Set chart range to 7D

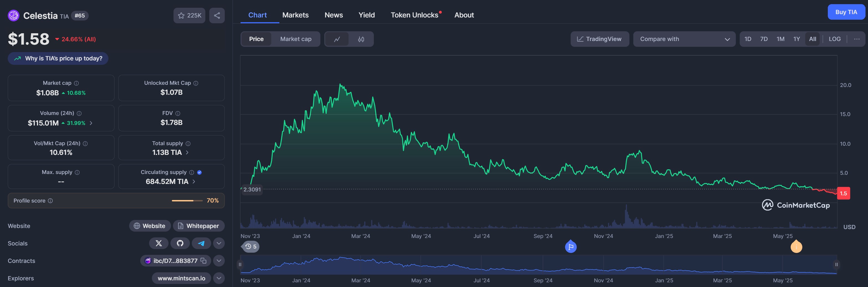[764, 39]
